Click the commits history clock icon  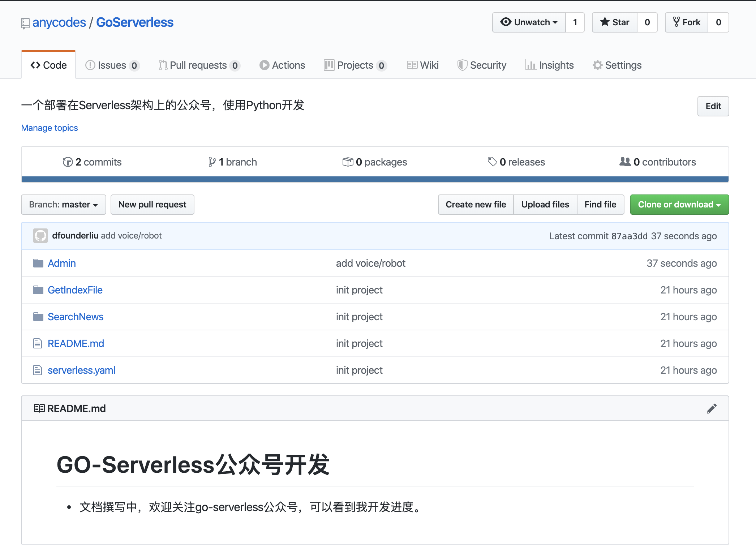pyautogui.click(x=67, y=162)
